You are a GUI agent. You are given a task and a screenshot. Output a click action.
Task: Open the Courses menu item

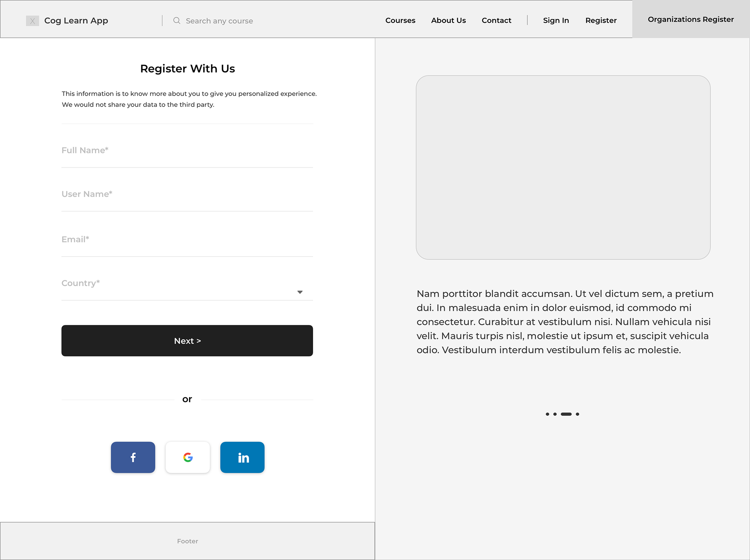coord(400,21)
